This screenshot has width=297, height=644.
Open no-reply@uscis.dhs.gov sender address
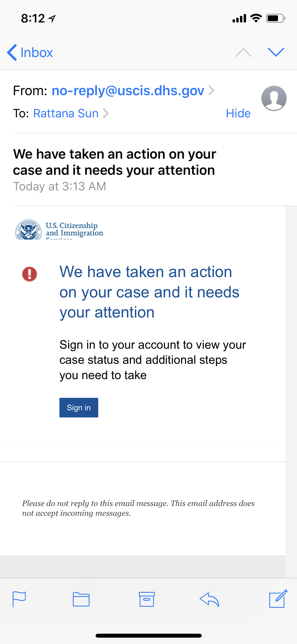(128, 91)
